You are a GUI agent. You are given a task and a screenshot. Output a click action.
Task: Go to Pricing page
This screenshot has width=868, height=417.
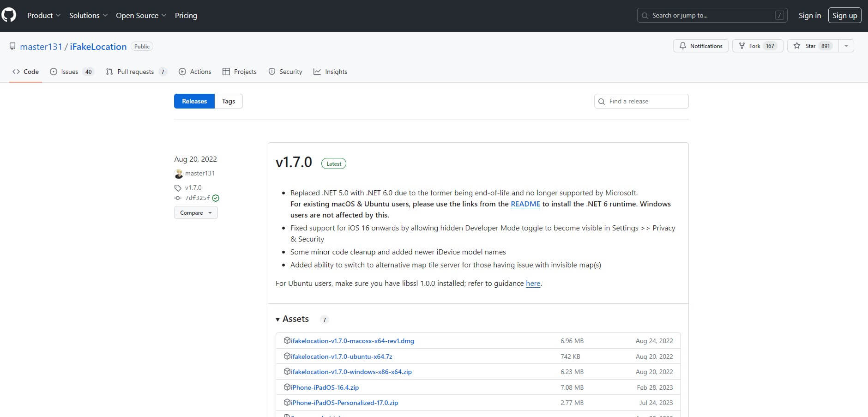(186, 15)
